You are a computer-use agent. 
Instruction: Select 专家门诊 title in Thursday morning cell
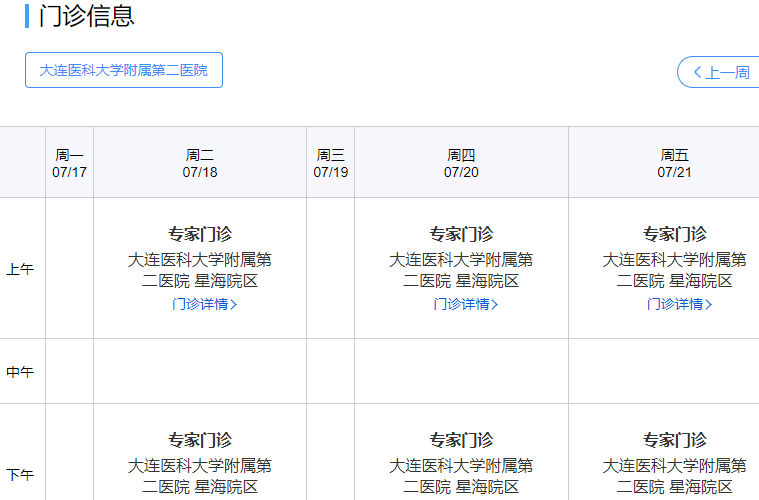coord(461,234)
